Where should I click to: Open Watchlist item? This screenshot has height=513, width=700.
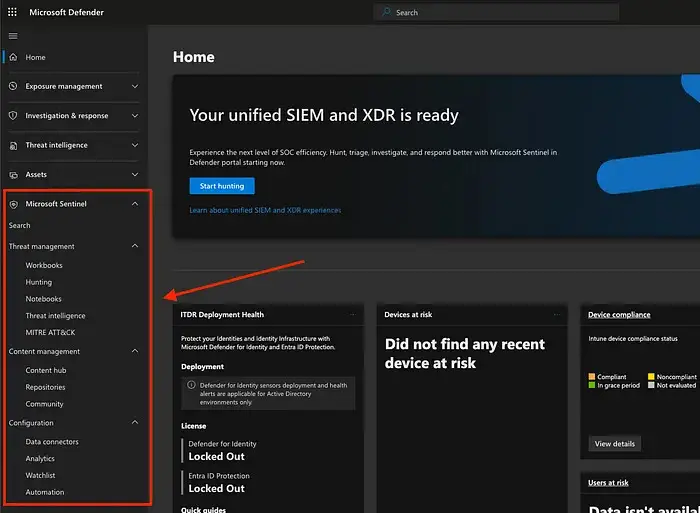click(x=40, y=475)
